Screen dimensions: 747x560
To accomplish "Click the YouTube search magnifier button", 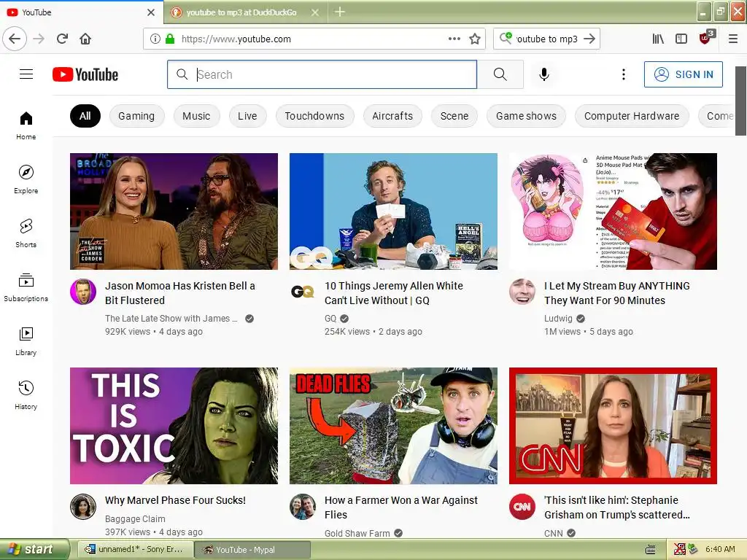I will 500,74.
